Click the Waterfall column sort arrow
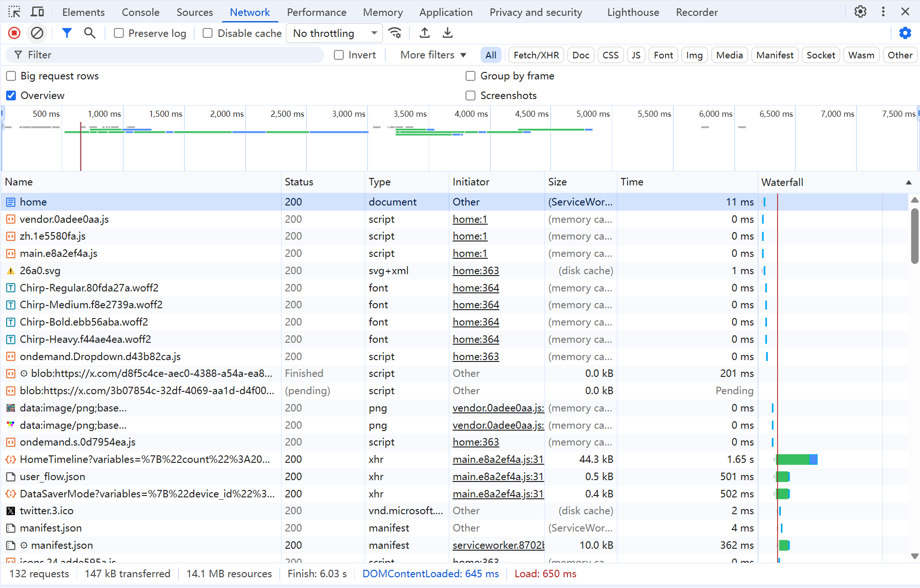Screen dimensions: 920x588 [x=908, y=183]
